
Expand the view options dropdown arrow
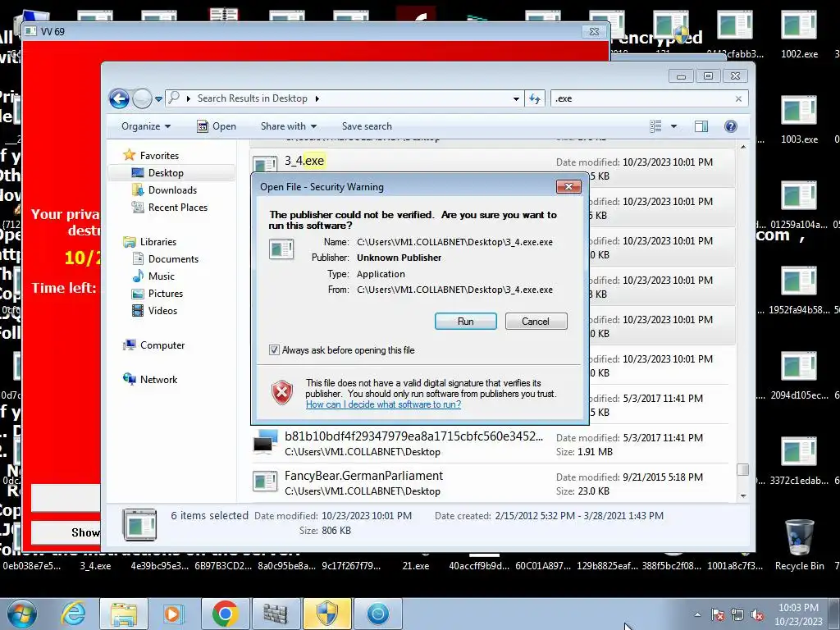(x=674, y=126)
